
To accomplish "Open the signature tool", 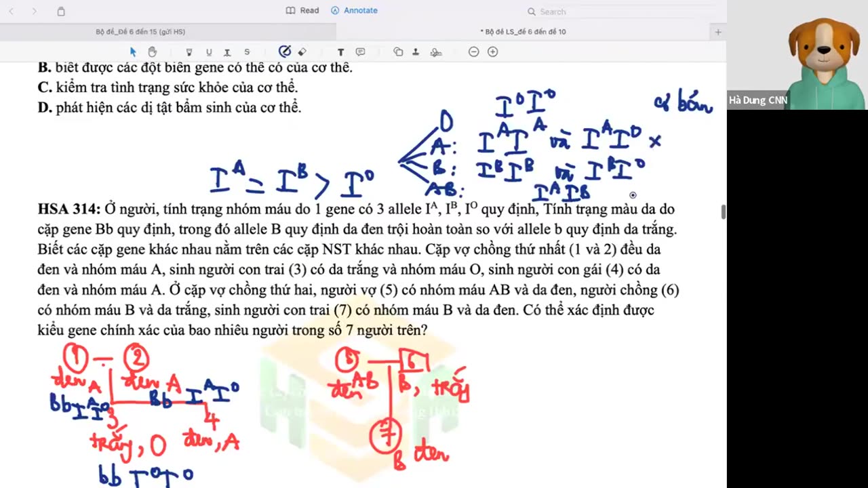I will coord(436,52).
